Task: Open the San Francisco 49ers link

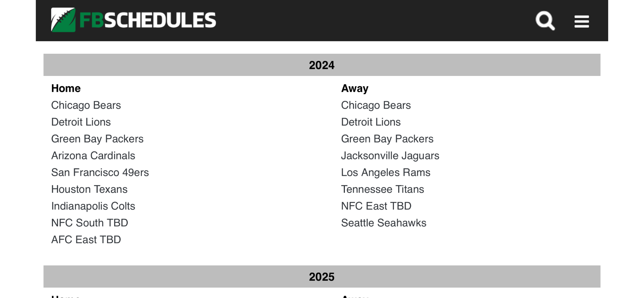Action: [x=100, y=173]
